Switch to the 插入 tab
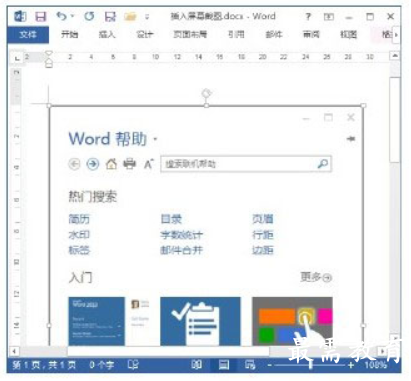This screenshot has height=381, width=411. [x=107, y=34]
